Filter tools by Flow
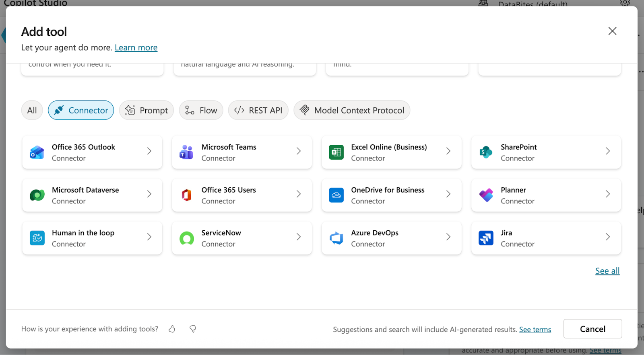Image resolution: width=644 pixels, height=355 pixels. coord(201,110)
